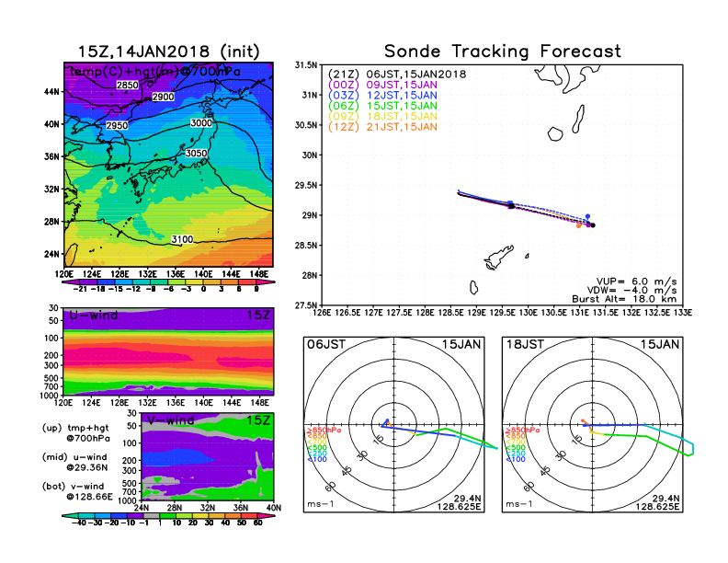728x563 pixels.
Task: Click the "44N" label on the temperature map
Action: [52, 92]
